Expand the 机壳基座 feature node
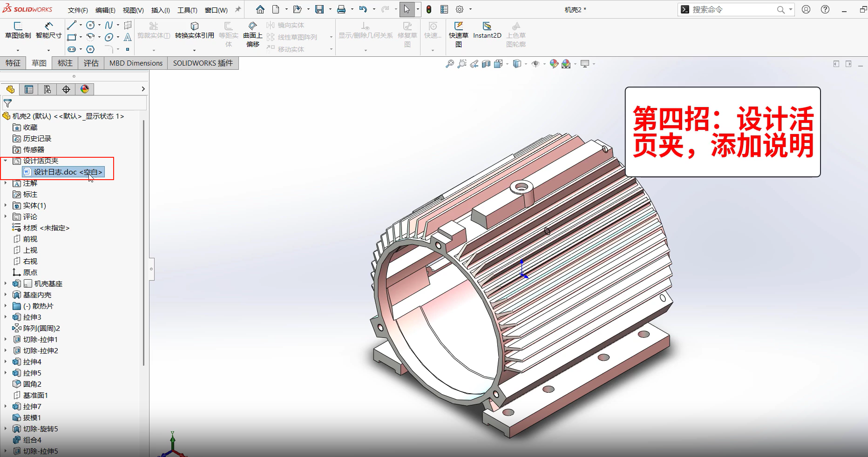Viewport: 868px width, 457px height. pos(6,283)
